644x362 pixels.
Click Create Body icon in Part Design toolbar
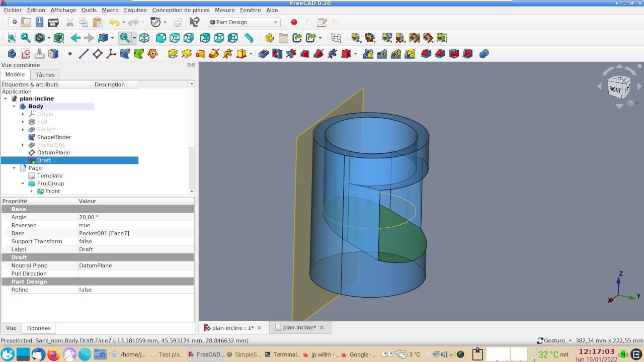click(x=12, y=53)
